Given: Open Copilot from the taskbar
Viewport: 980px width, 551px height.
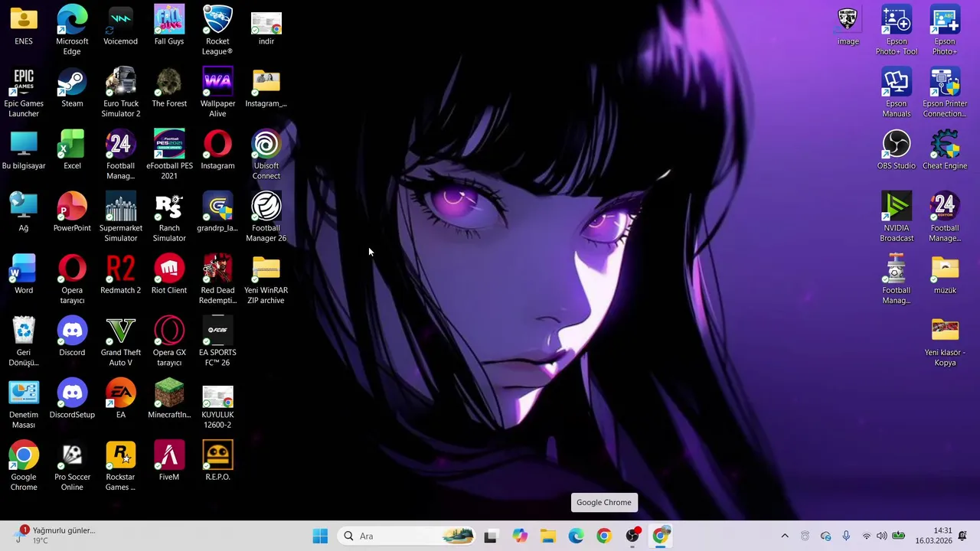Looking at the screenshot, I should pyautogui.click(x=520, y=536).
